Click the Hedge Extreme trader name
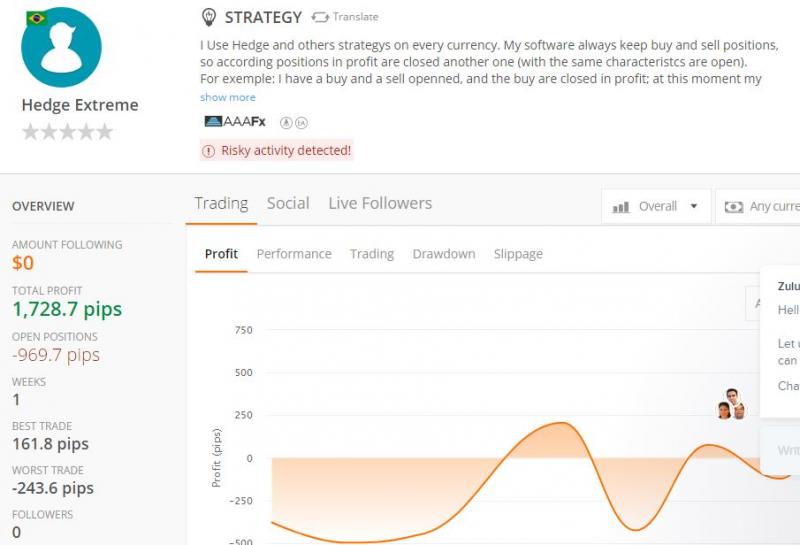The image size is (800, 545). point(80,105)
